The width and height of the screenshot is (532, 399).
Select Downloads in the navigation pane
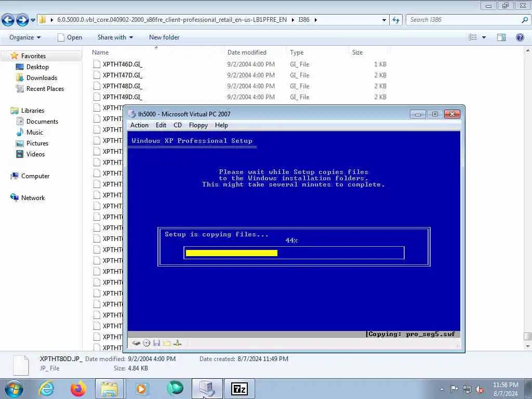point(42,78)
